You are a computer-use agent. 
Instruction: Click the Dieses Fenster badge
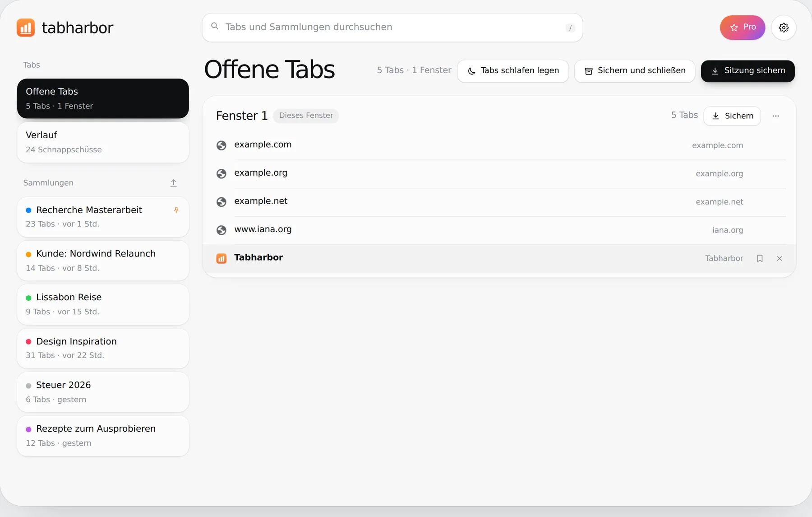(x=306, y=116)
